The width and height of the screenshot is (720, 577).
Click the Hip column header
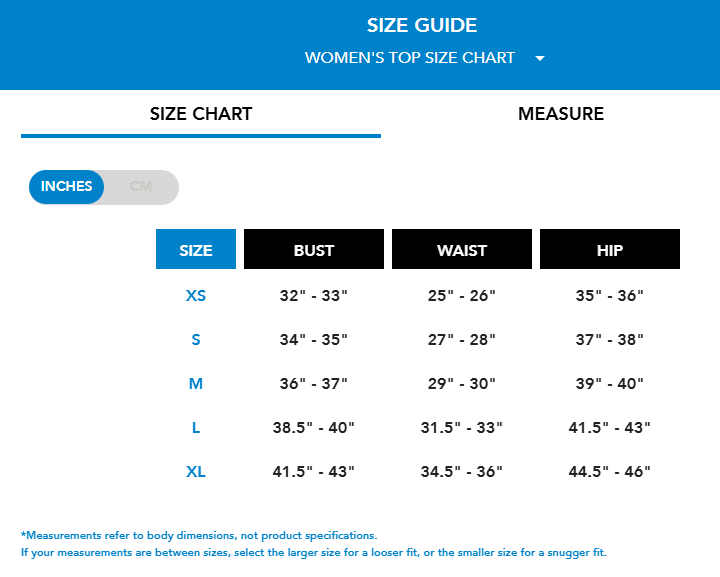[x=610, y=250]
